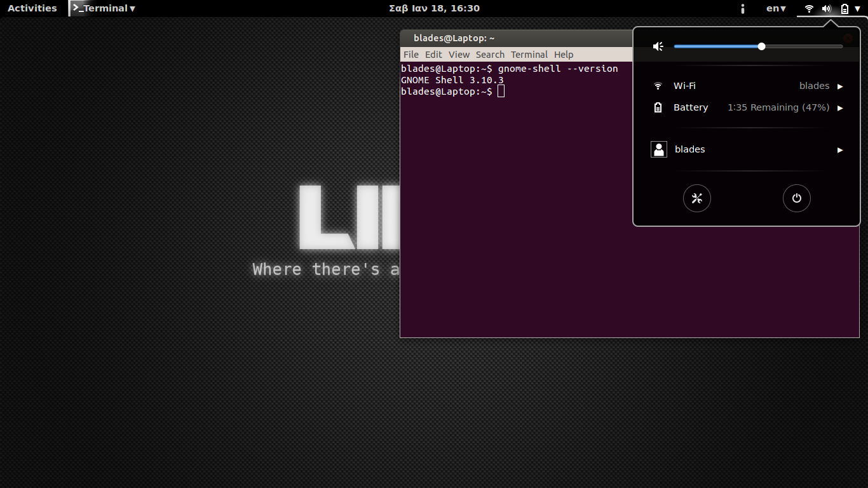Click Activities in the top bar
Screen dimensions: 868x488
tap(32, 8)
